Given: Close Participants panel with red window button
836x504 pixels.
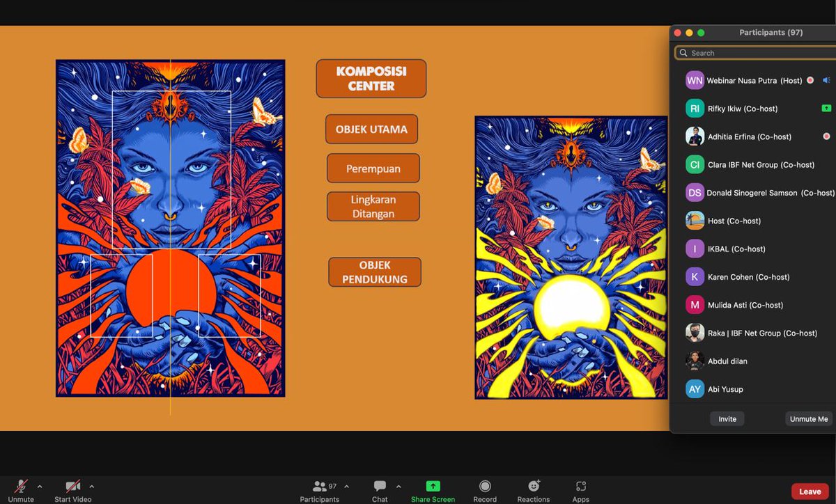Looking at the screenshot, I should [x=676, y=33].
